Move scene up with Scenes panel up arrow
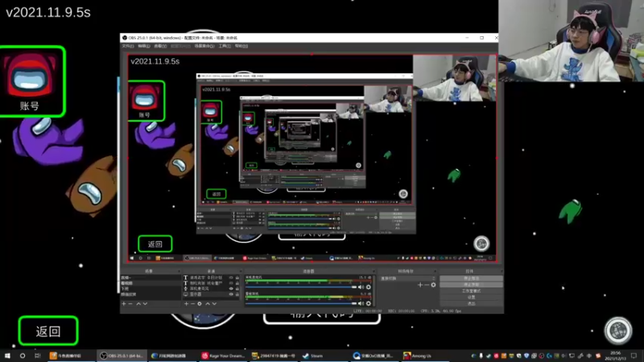Image resolution: width=644 pixels, height=362 pixels. [138, 304]
